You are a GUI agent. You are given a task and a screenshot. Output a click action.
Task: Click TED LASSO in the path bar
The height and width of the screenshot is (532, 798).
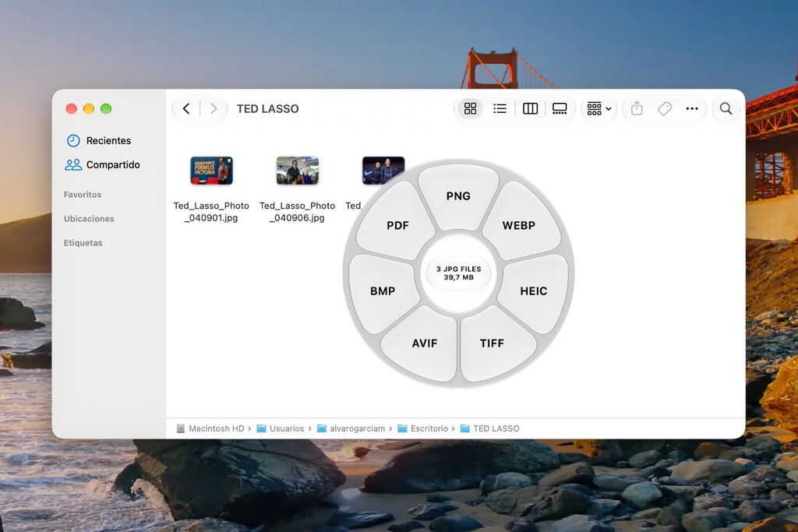[x=490, y=428]
